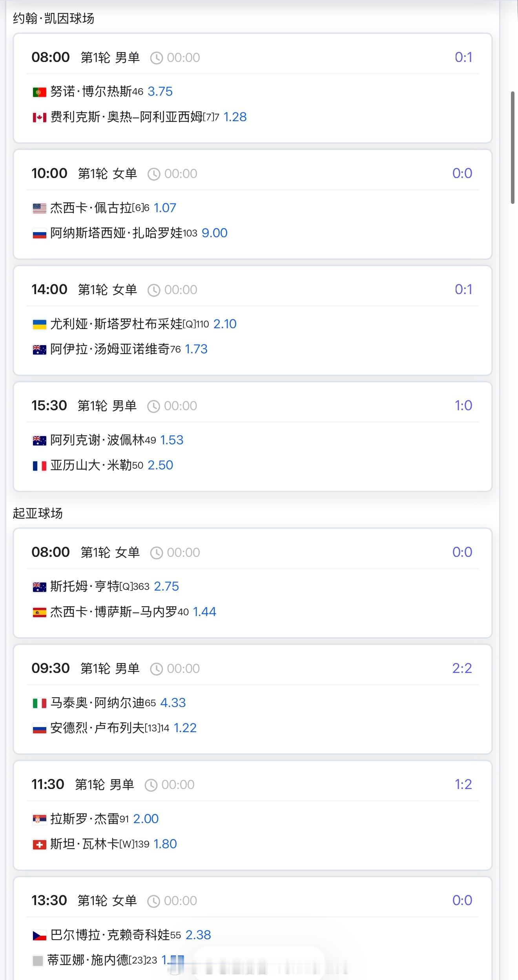Click the Czech flag beside 巴尔博拉·克赖奇科娃
This screenshot has height=980, width=518.
coord(39,935)
